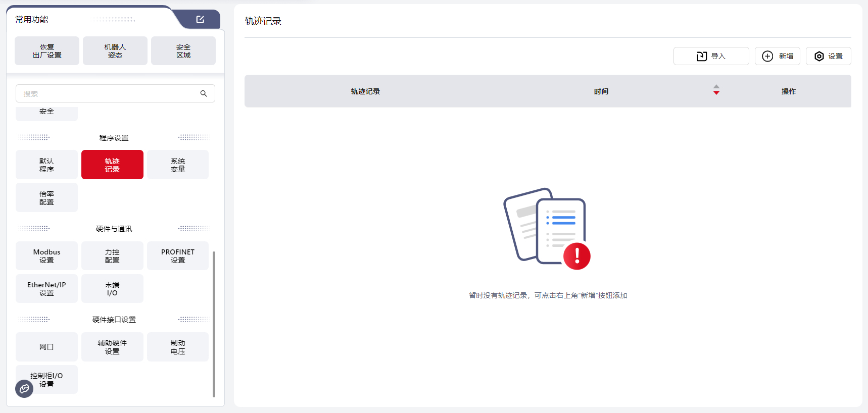Click the 恢复出厂设置 shortcut button

[47, 51]
